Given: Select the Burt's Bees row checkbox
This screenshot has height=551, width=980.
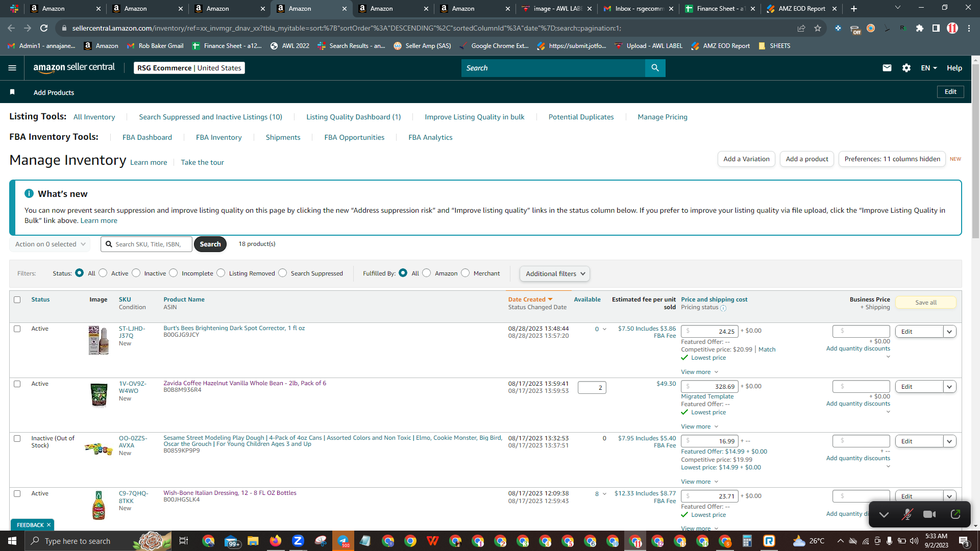Looking at the screenshot, I should point(17,329).
